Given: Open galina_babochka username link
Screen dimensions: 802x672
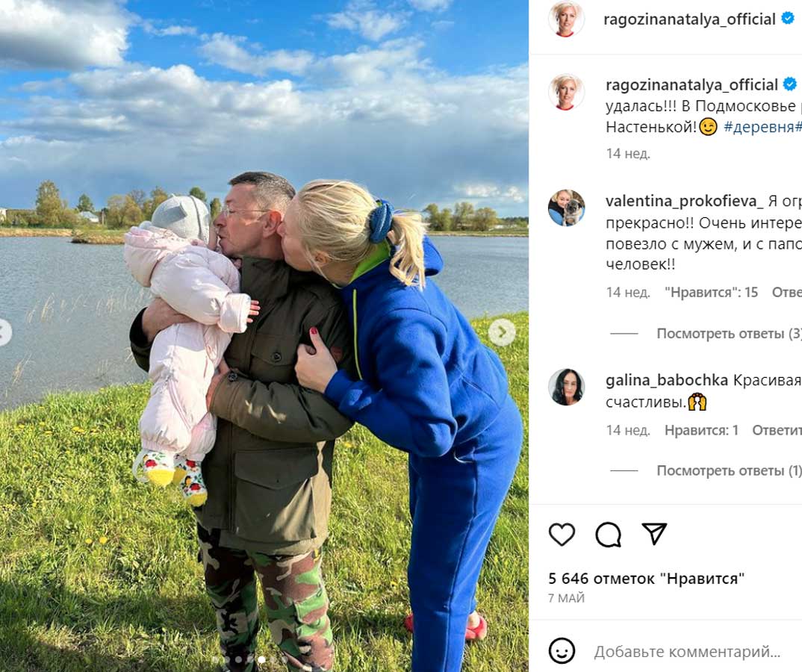Looking at the screenshot, I should point(666,380).
